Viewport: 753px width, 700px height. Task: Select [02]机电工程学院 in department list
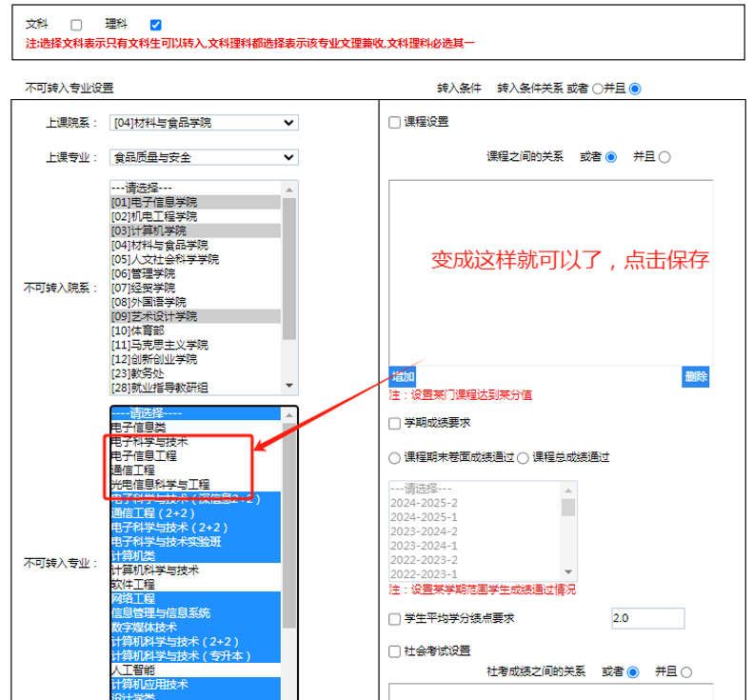point(195,216)
